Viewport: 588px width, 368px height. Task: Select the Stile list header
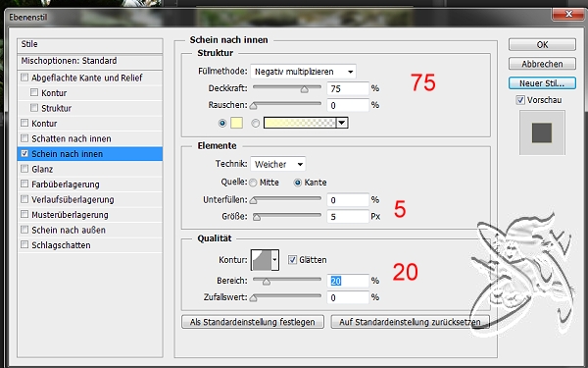tap(90, 44)
